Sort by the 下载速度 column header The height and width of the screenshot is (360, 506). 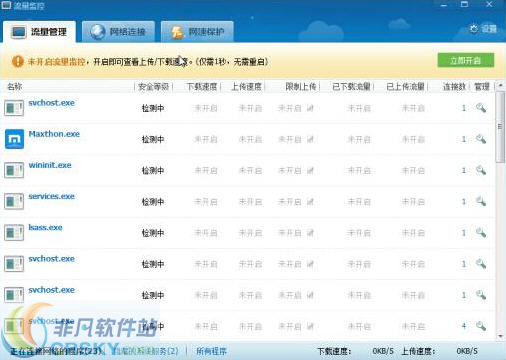tap(202, 87)
